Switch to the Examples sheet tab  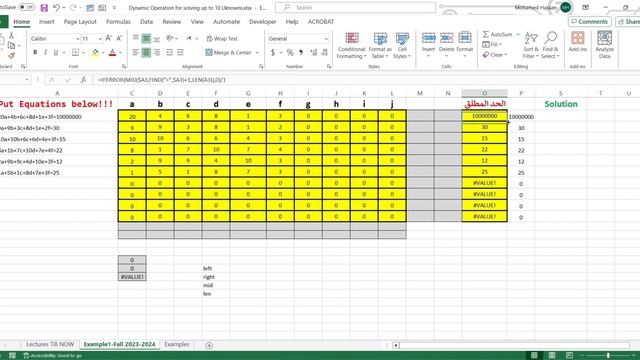coord(177,344)
